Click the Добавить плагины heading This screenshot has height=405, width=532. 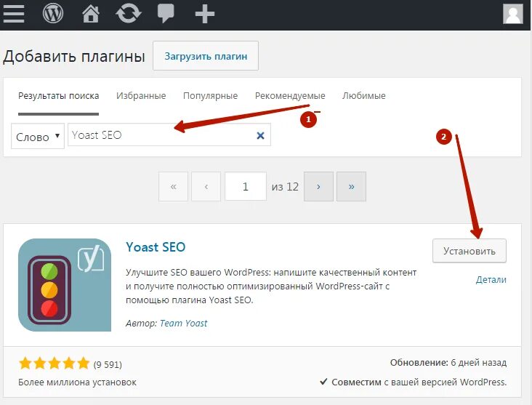[x=74, y=56]
